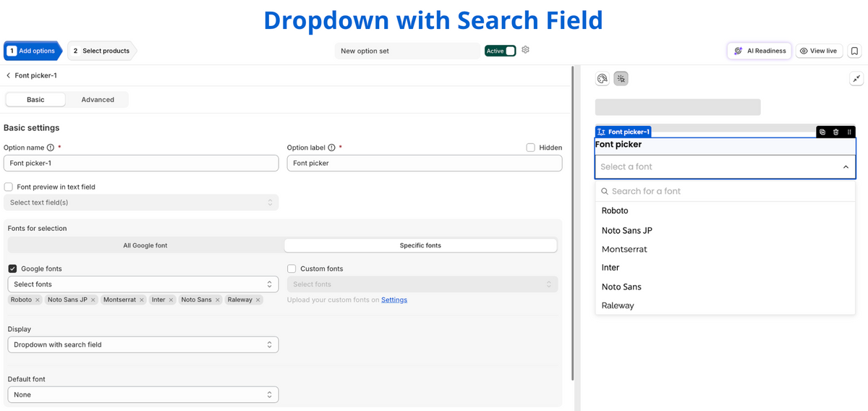868x411 pixels.
Task: Click the drag handle dots on Font picker-1
Action: point(849,132)
